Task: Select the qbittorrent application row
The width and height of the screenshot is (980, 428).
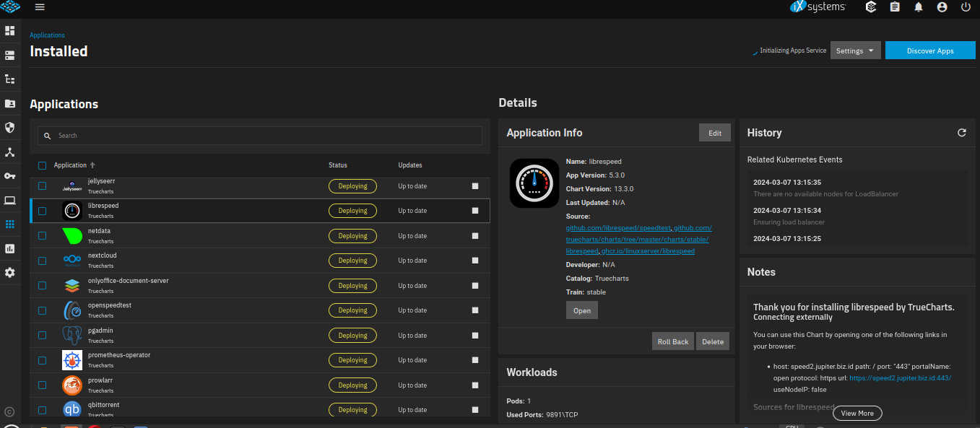Action: pos(260,409)
